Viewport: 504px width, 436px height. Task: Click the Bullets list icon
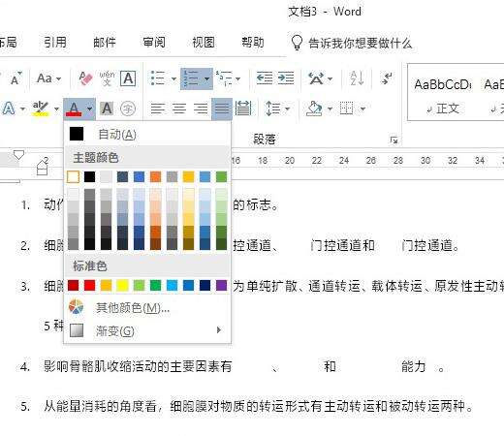(x=158, y=78)
